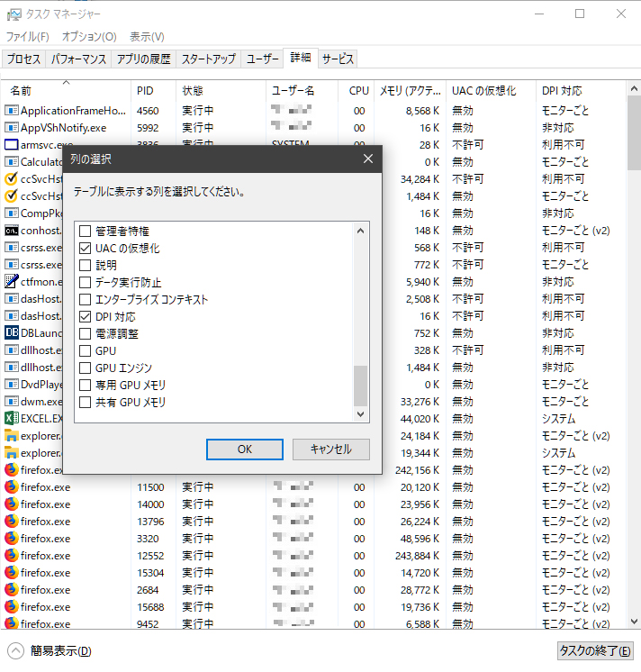Confirm column selection with OK
641x672 pixels.
[245, 450]
